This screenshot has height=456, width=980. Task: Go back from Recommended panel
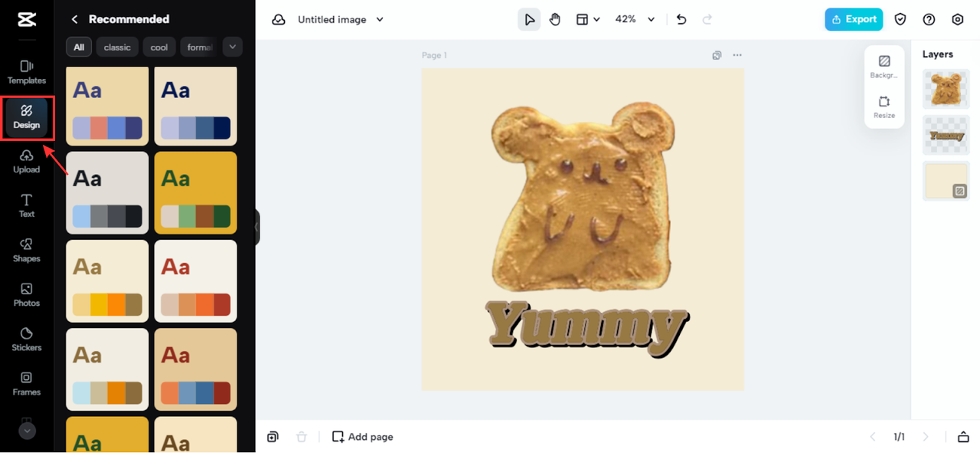[x=75, y=19]
